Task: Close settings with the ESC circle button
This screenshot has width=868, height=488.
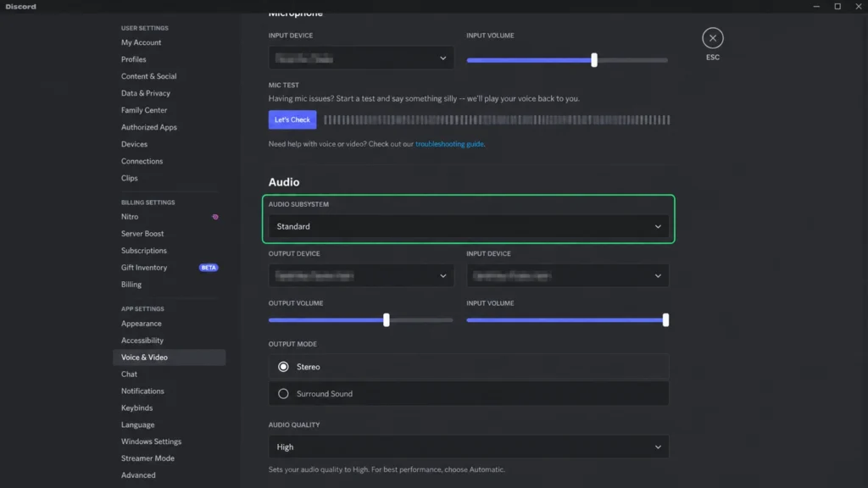Action: click(712, 38)
